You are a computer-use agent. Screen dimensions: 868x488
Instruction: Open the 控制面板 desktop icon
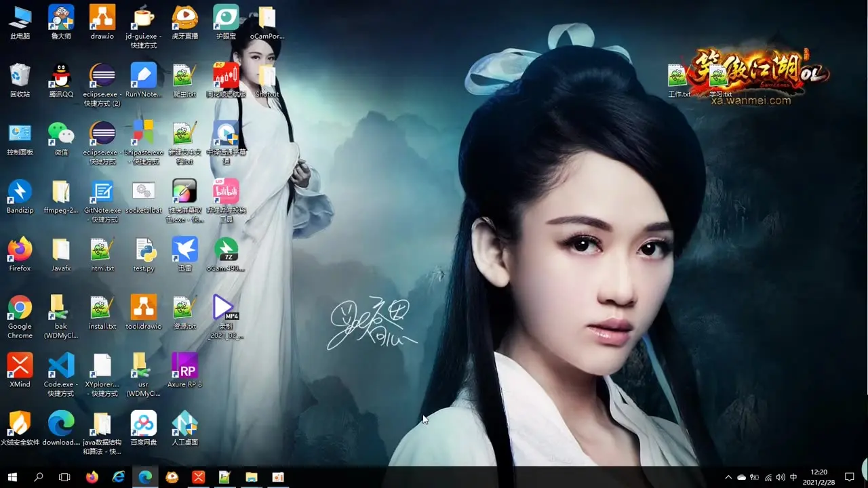20,138
